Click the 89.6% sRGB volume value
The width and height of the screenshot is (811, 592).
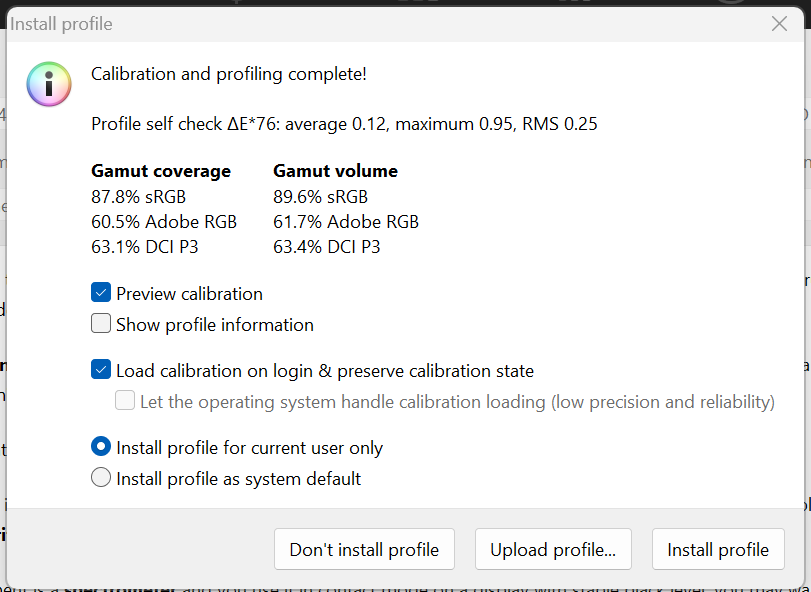point(320,196)
